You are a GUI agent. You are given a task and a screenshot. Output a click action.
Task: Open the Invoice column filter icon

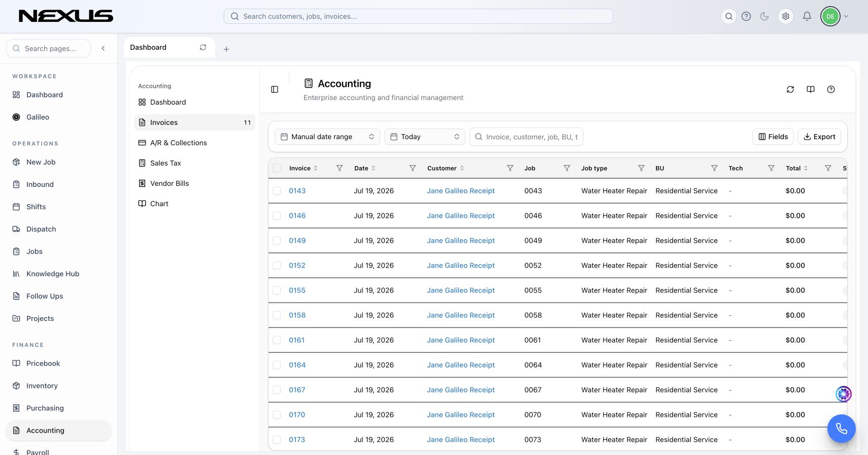click(x=340, y=168)
